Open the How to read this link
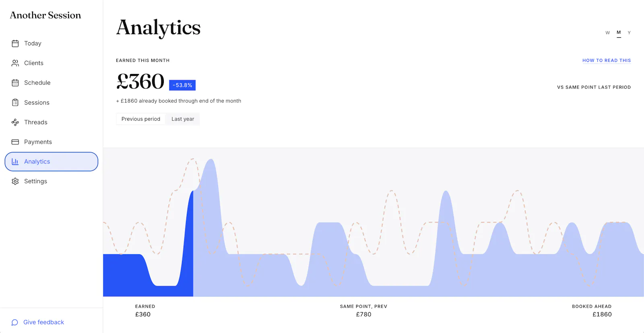Viewport: 644px width, 333px height. pyautogui.click(x=607, y=60)
